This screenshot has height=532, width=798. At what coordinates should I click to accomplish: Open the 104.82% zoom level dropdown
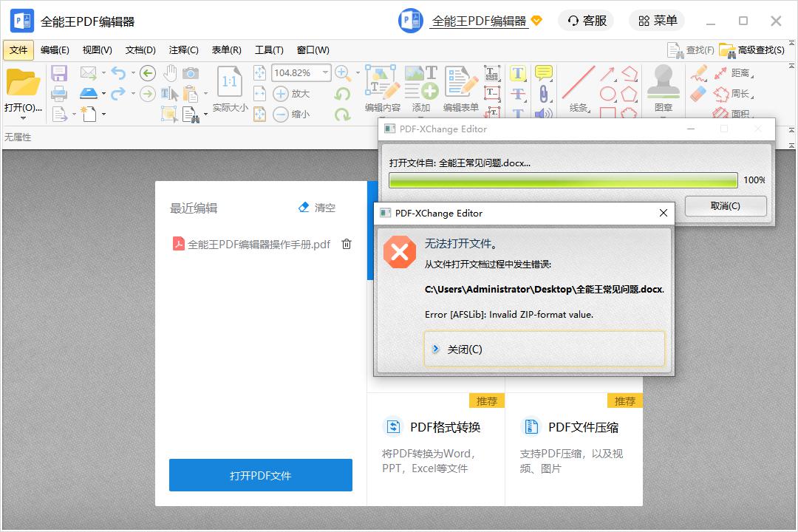coord(325,73)
